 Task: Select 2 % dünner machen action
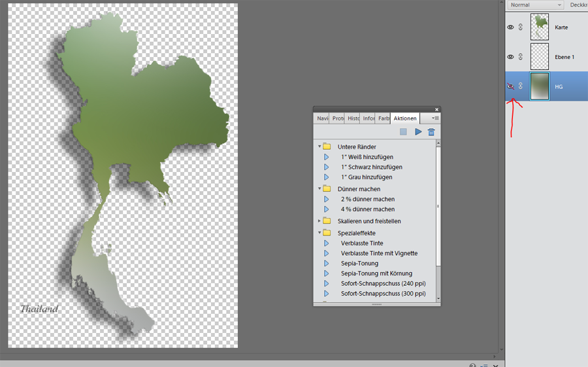click(367, 199)
